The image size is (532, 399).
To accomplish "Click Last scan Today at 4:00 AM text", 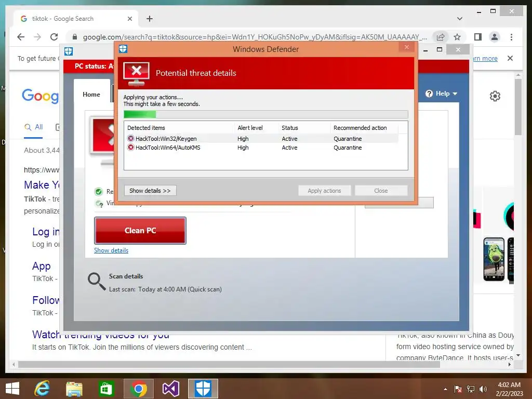I will (x=165, y=289).
